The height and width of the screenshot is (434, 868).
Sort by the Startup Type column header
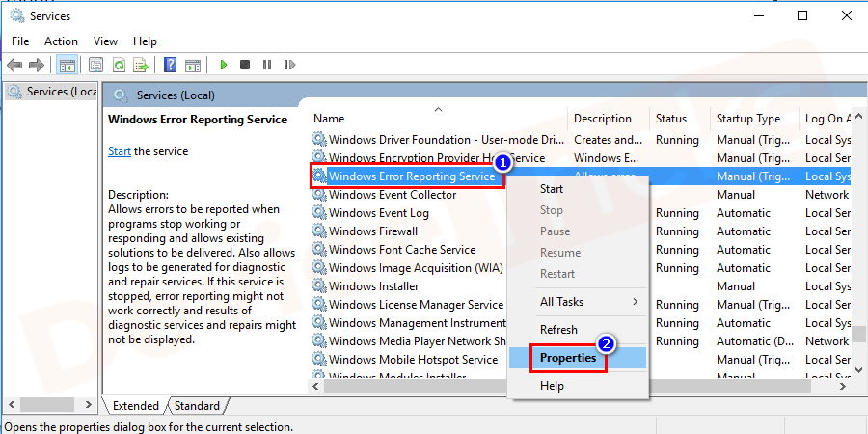click(x=754, y=119)
